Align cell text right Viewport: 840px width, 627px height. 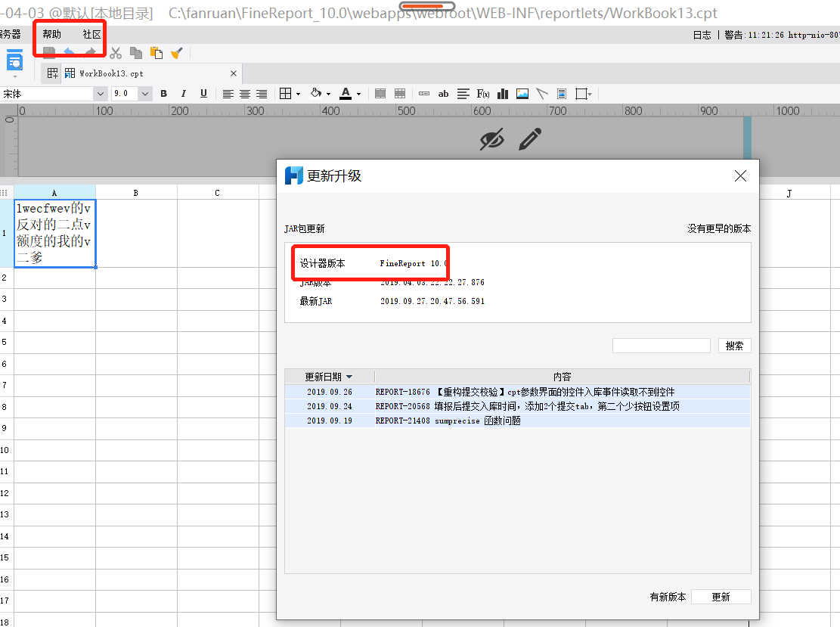(x=262, y=95)
